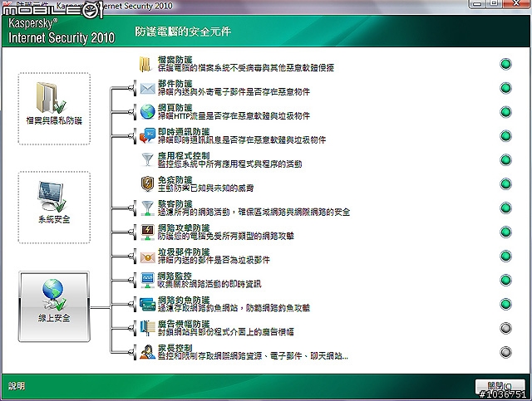Toggle the 網路監控 green status indicator
Image resolution: width=532 pixels, height=401 pixels.
pos(505,280)
